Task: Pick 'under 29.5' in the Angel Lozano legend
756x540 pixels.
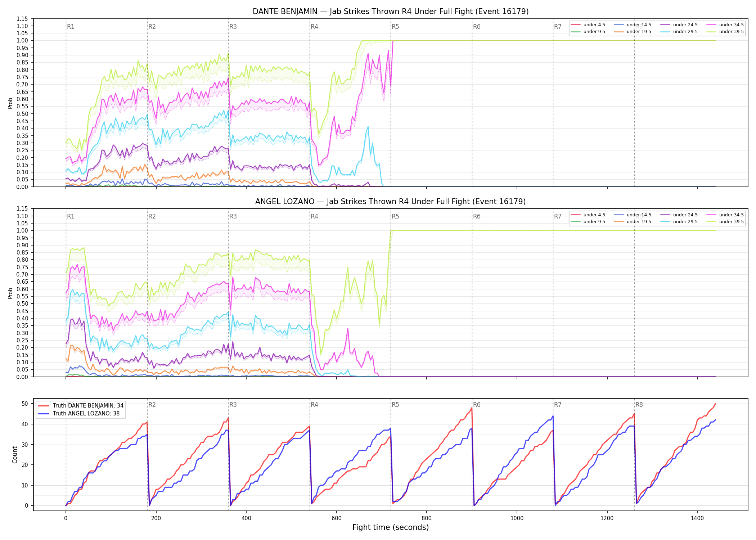Action: click(x=679, y=222)
